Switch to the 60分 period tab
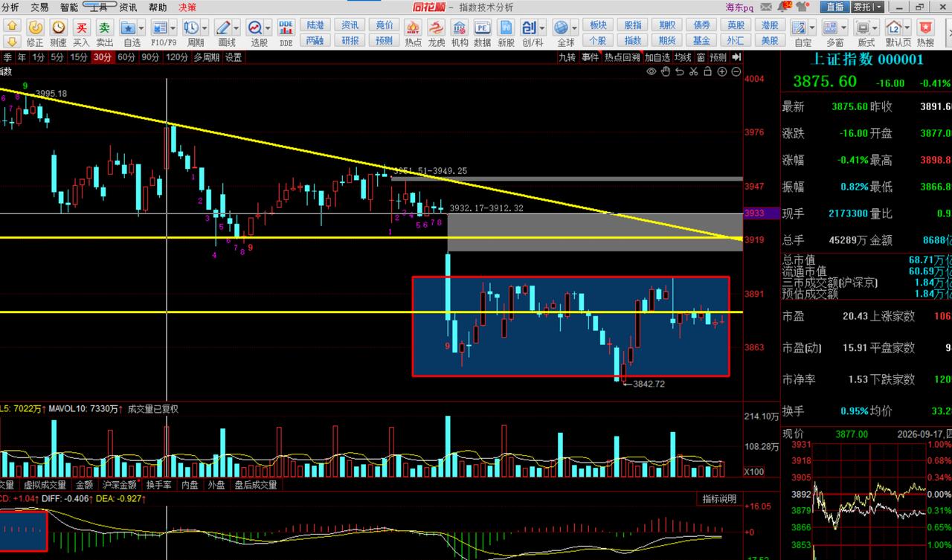This screenshot has width=952, height=560. 126,57
